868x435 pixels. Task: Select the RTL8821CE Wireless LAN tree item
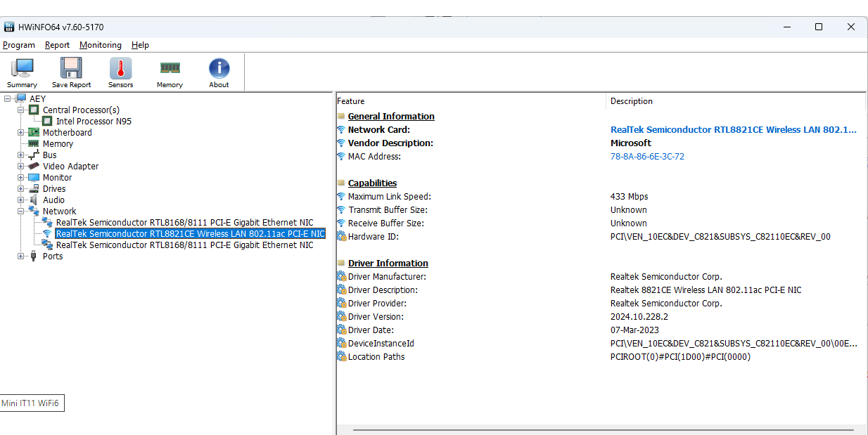[x=190, y=233]
